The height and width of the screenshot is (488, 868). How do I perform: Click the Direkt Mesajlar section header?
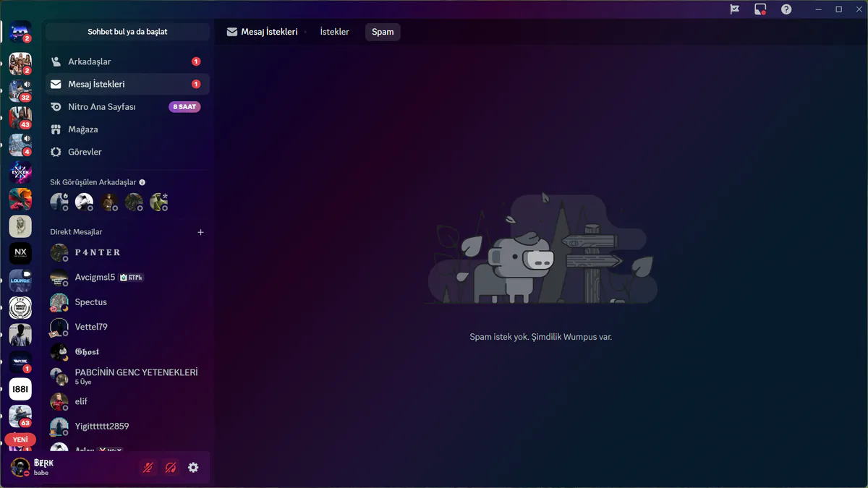(x=76, y=232)
